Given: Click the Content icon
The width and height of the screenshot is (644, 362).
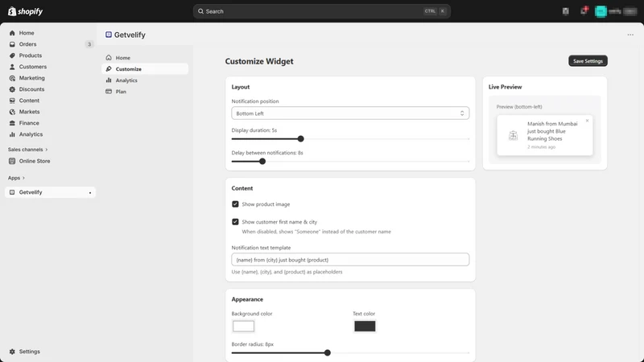Looking at the screenshot, I should [x=12, y=101].
